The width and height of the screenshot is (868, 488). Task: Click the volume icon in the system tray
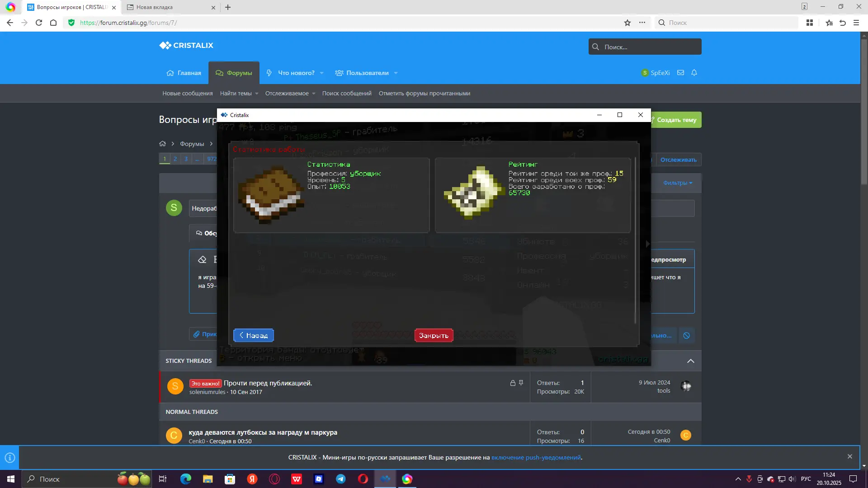792,479
